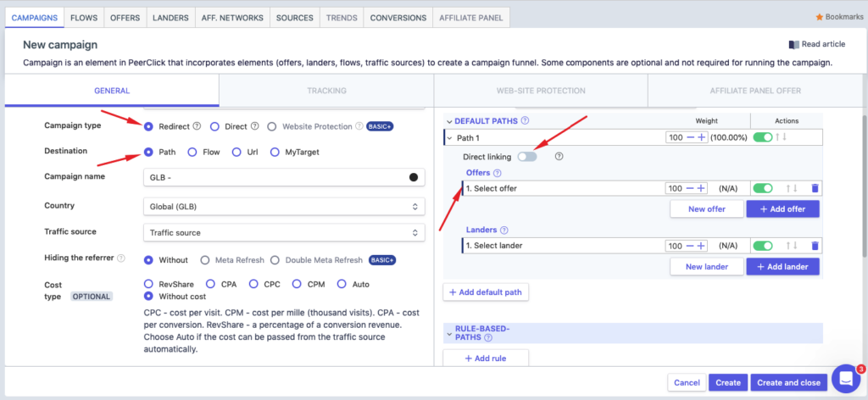Image resolution: width=868 pixels, height=400 pixels.
Task: Switch to the Tracking tab
Action: point(325,91)
